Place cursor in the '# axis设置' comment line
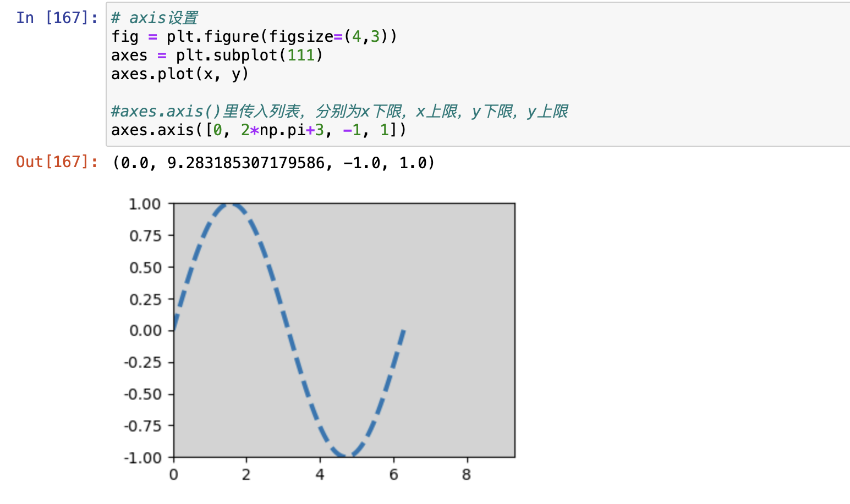Image resolution: width=850 pixels, height=504 pixels. click(155, 18)
